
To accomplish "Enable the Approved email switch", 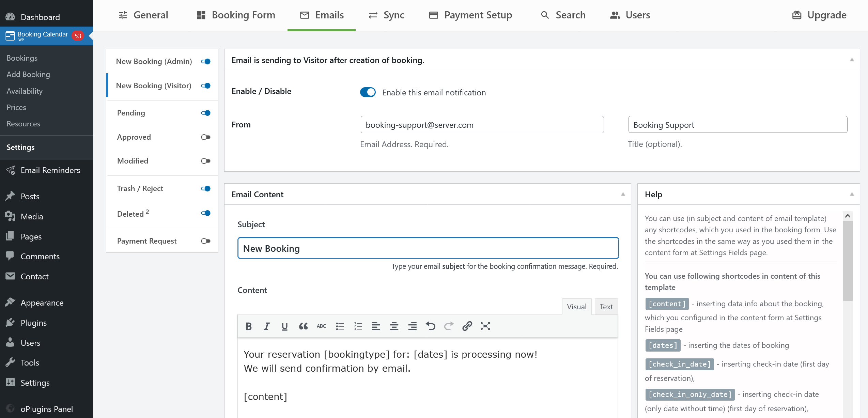I will click(x=206, y=137).
